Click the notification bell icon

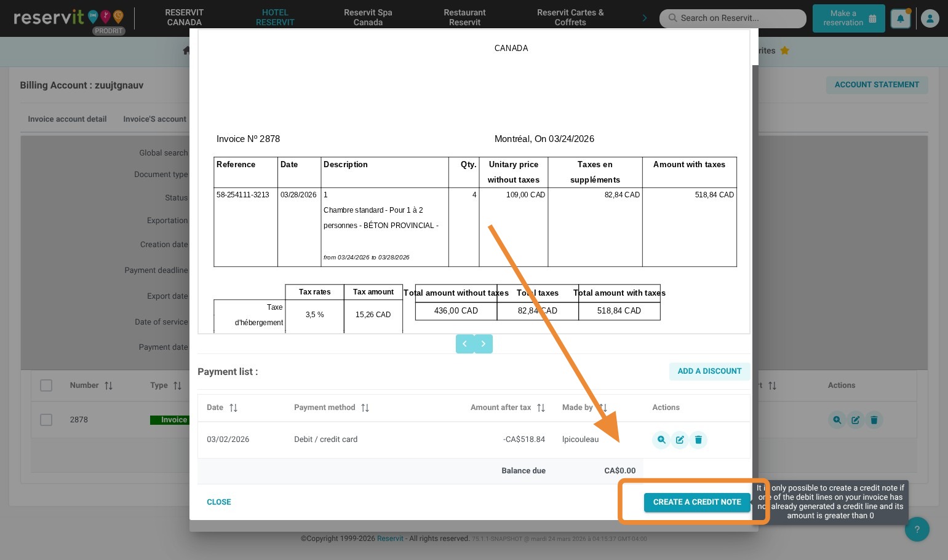[x=900, y=19]
